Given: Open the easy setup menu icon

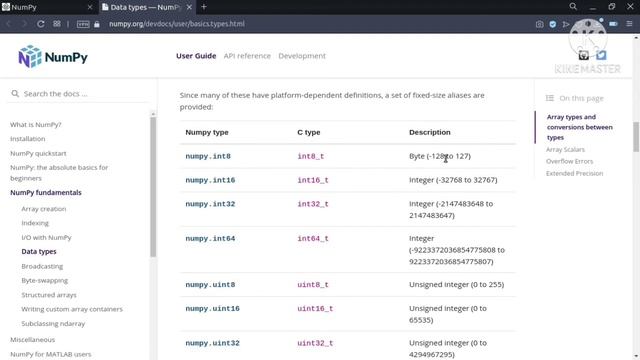Looking at the screenshot, I should click(629, 24).
